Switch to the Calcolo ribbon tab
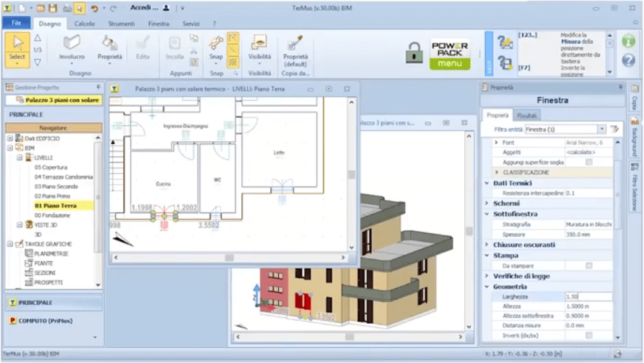 click(84, 23)
